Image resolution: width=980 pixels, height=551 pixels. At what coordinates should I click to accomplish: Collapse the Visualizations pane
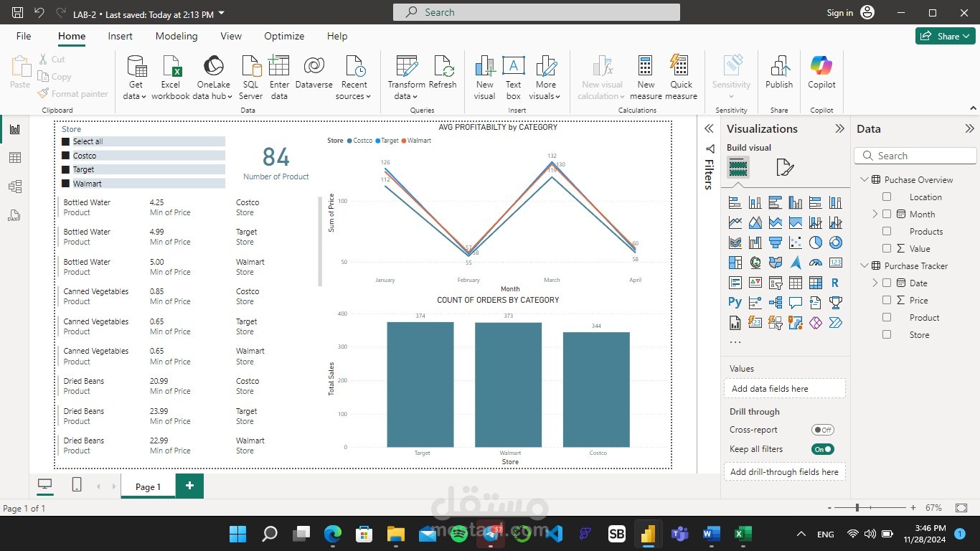click(839, 128)
